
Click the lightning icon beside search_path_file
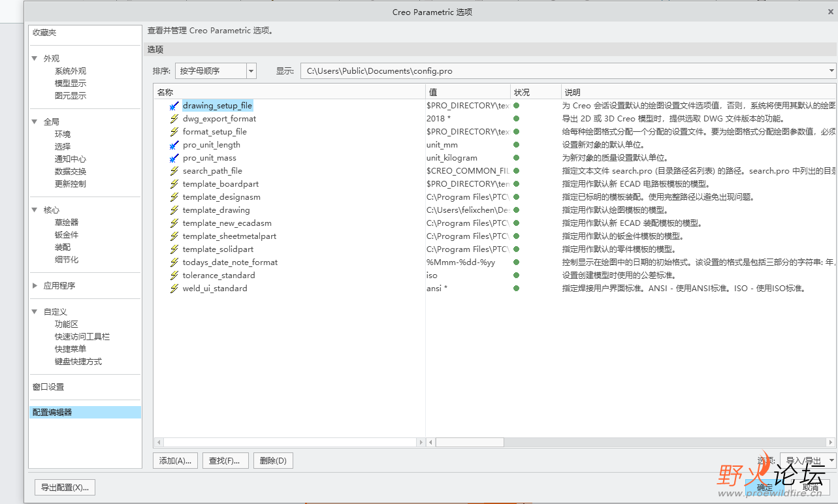[174, 171]
